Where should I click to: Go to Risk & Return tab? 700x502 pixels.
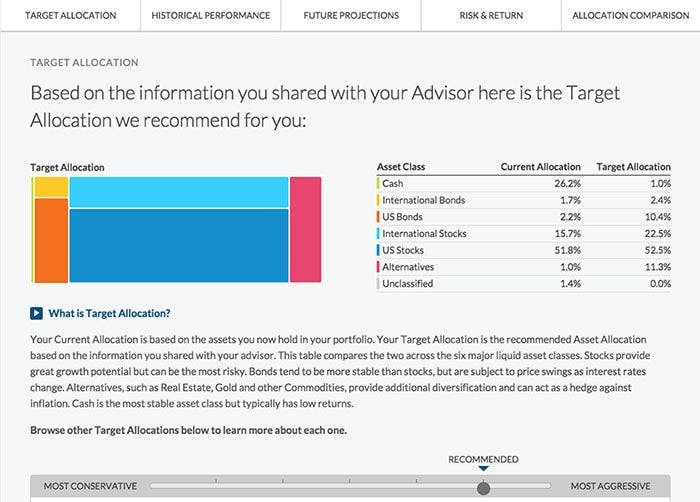point(491,15)
